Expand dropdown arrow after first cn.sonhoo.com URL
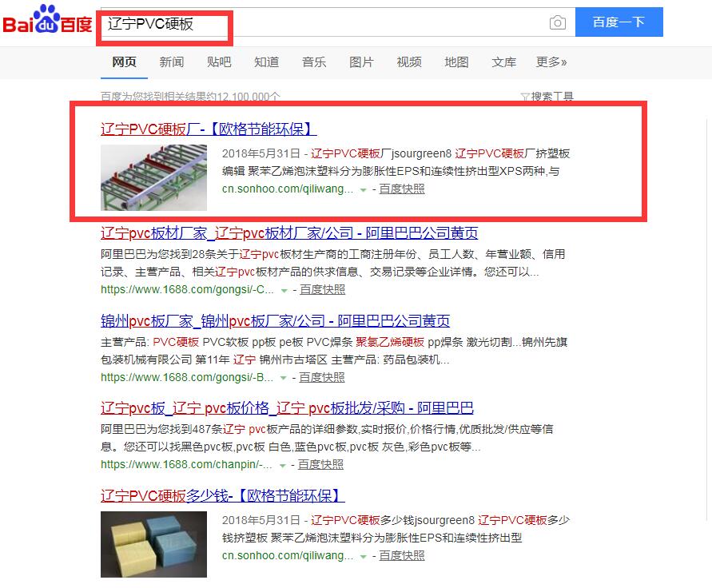The height and width of the screenshot is (588, 712). [x=364, y=190]
